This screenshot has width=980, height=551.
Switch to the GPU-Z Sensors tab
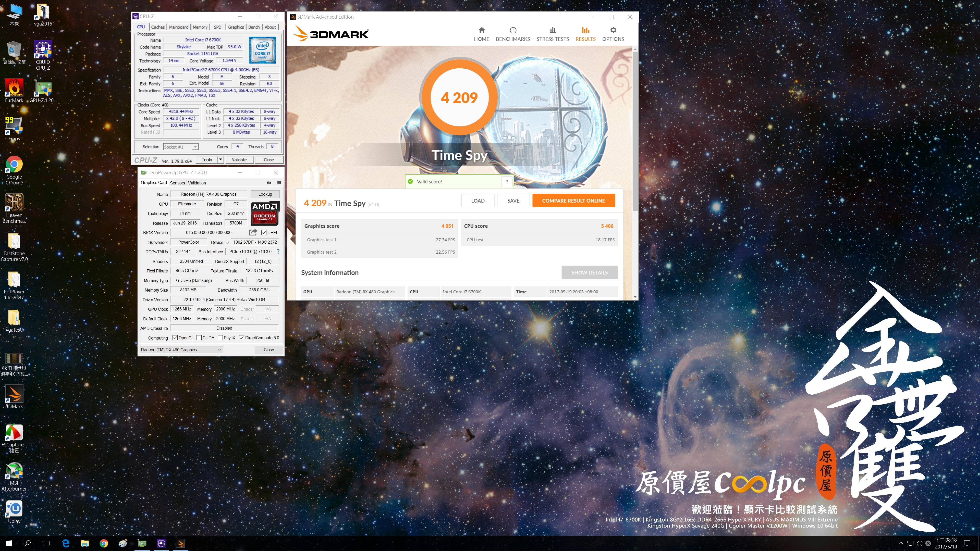pos(177,183)
